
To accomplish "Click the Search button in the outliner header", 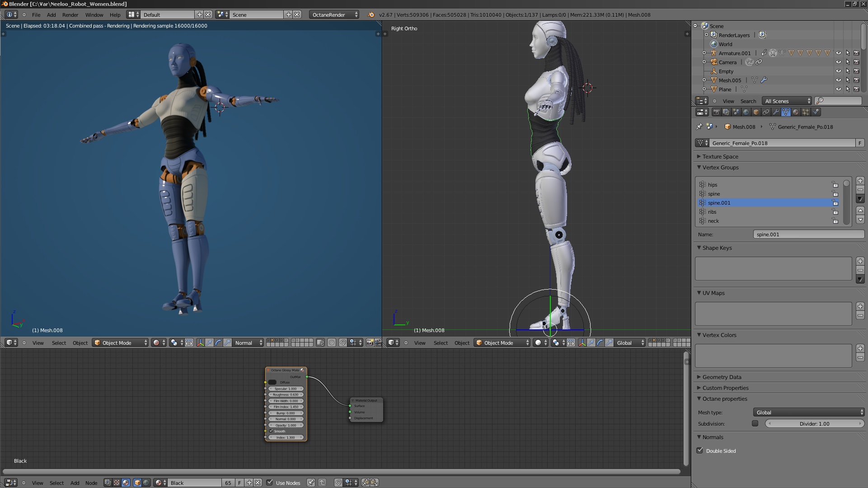I will tap(748, 101).
